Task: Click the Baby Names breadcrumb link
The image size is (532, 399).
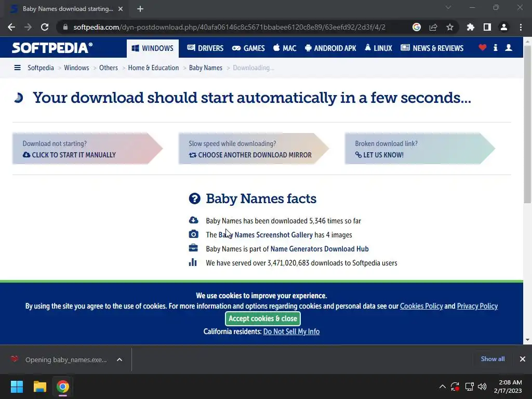Action: [206, 68]
